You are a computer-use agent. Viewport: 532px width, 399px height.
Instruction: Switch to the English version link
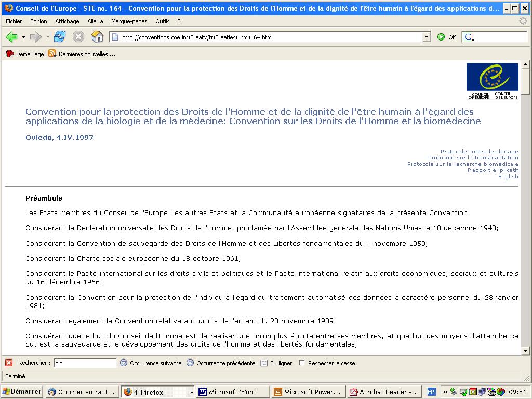508,177
